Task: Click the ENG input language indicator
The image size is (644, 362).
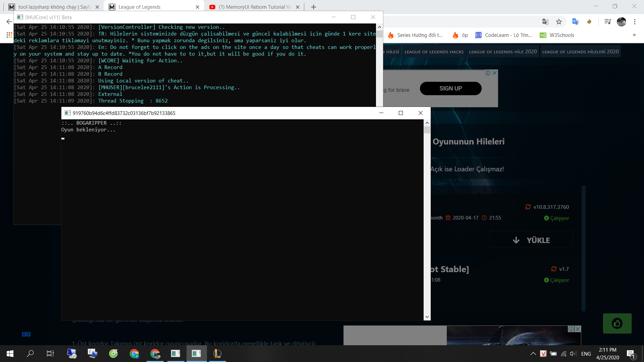Action: point(586,354)
